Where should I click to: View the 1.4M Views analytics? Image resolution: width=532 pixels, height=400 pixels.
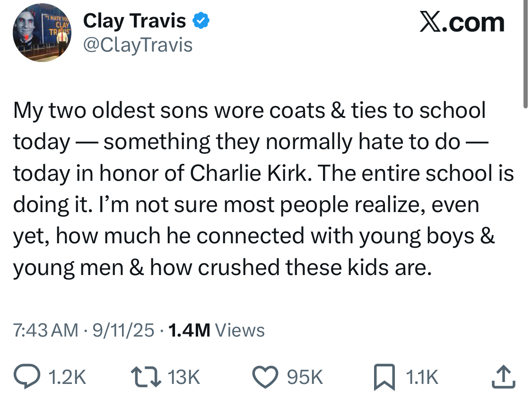coord(216,330)
